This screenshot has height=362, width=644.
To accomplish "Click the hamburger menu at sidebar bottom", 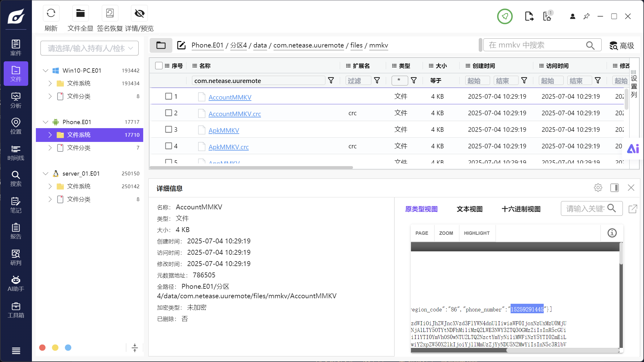I will 16,351.
